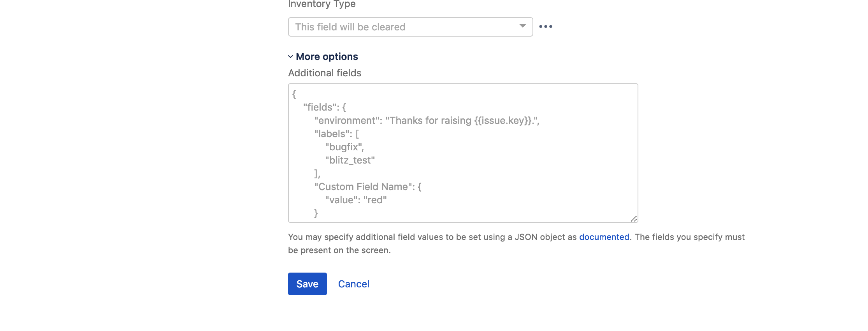Collapse the More options section
The height and width of the screenshot is (331, 868).
(323, 56)
